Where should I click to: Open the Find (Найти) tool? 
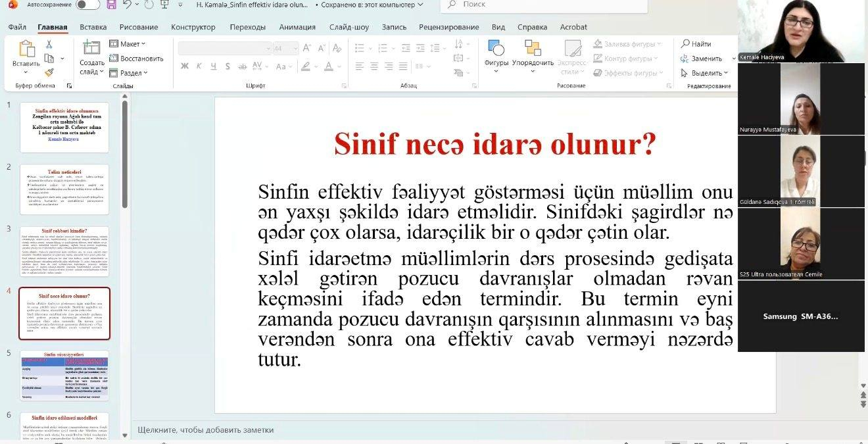click(697, 43)
